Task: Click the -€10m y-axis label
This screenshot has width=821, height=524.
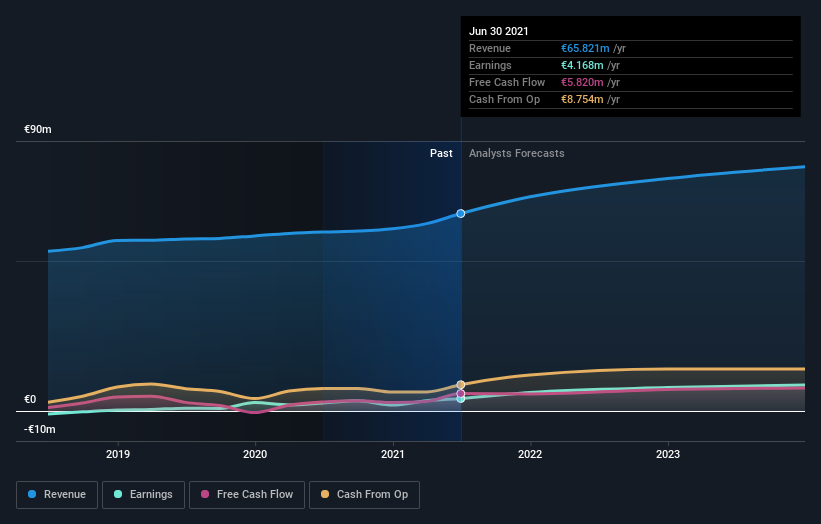Action: tap(40, 429)
